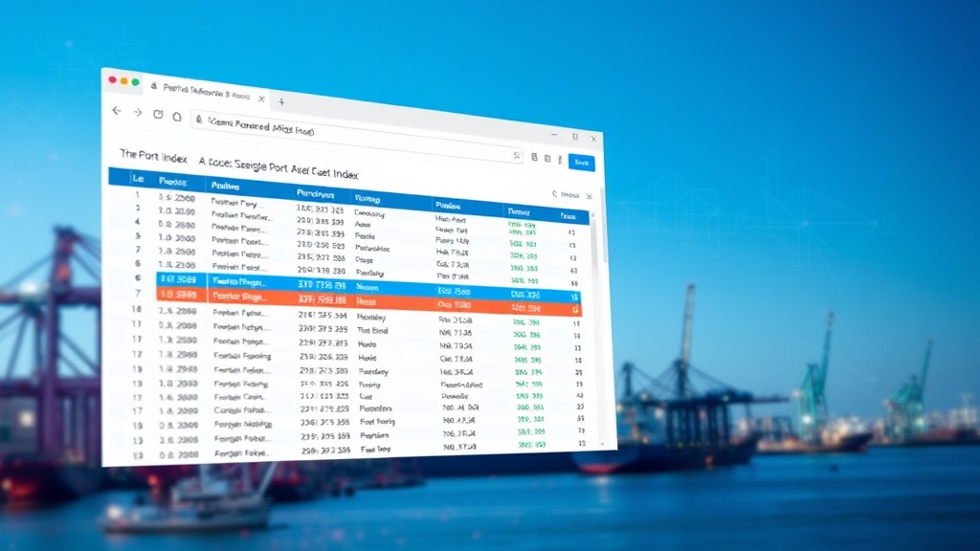This screenshot has height=551, width=980.
Task: Select the only open browser tab
Action: tap(207, 92)
